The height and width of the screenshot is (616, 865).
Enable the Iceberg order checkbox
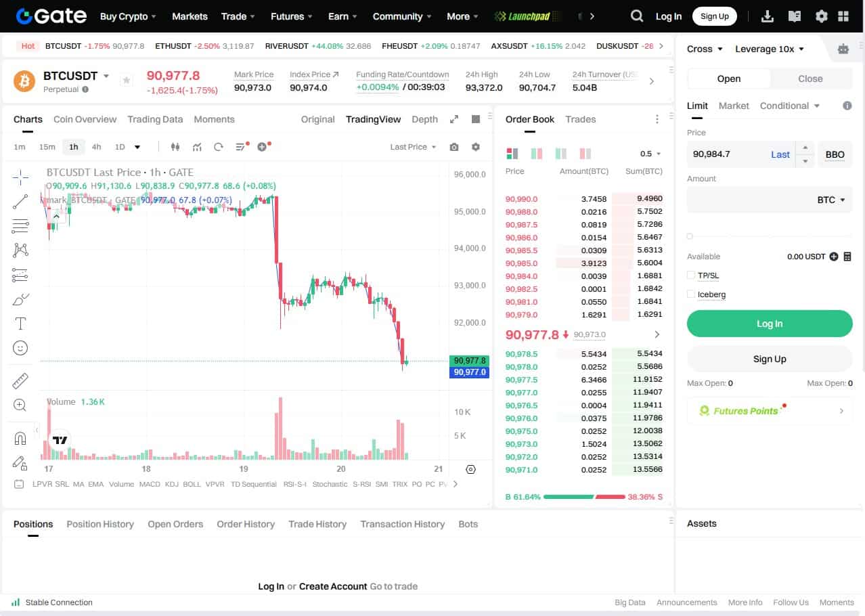(692, 294)
